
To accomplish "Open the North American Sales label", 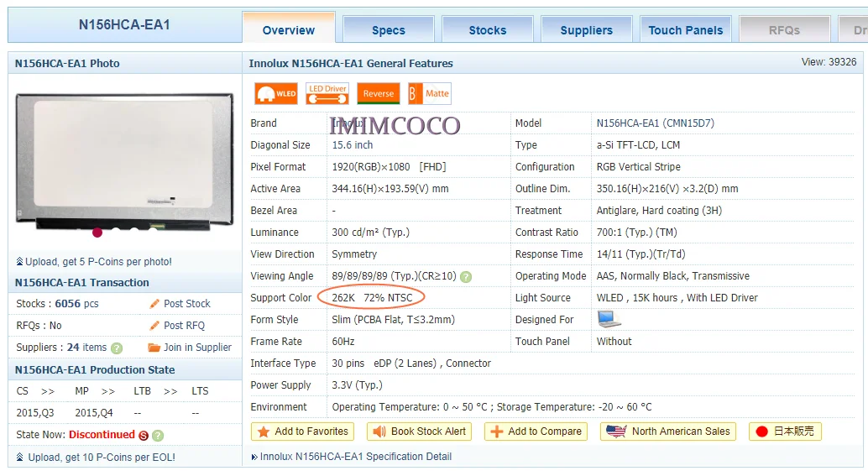I will tap(681, 432).
